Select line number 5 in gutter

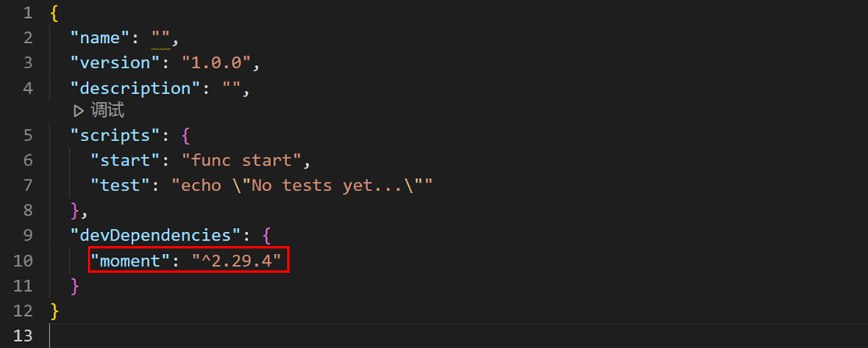coord(27,136)
